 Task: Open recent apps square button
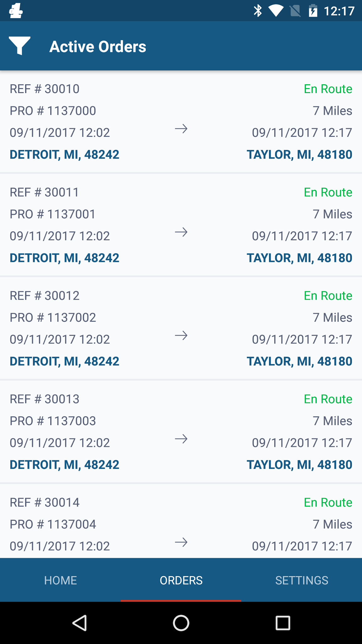tap(282, 623)
